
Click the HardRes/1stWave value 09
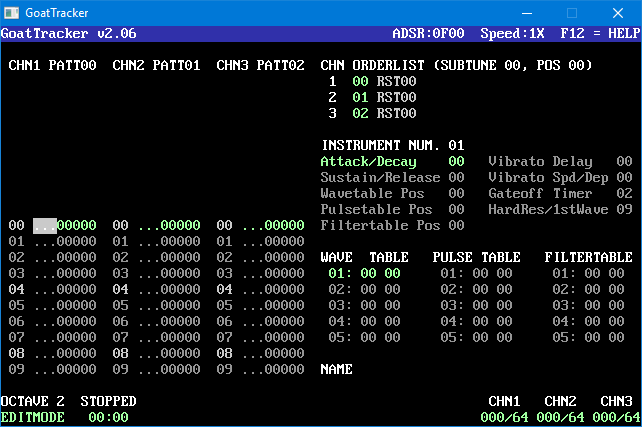coord(624,209)
